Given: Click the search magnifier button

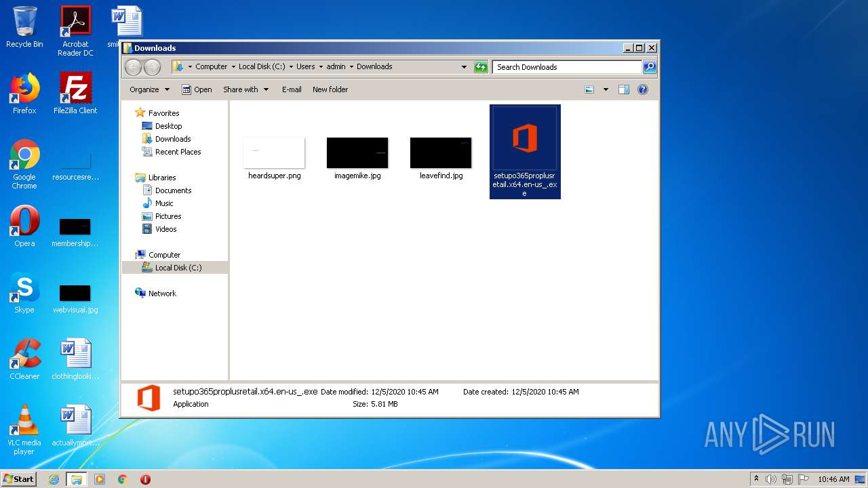Looking at the screenshot, I should [x=650, y=66].
